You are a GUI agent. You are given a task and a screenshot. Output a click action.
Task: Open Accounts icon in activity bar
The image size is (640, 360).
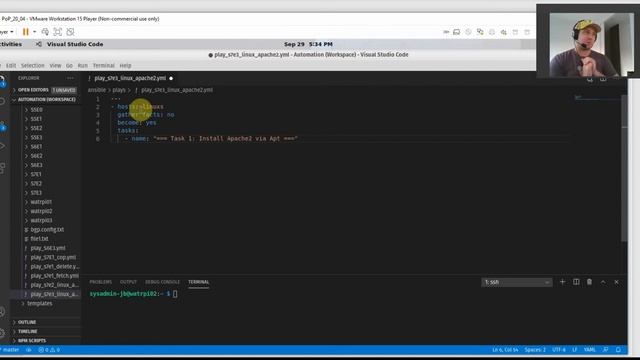pos(2,312)
